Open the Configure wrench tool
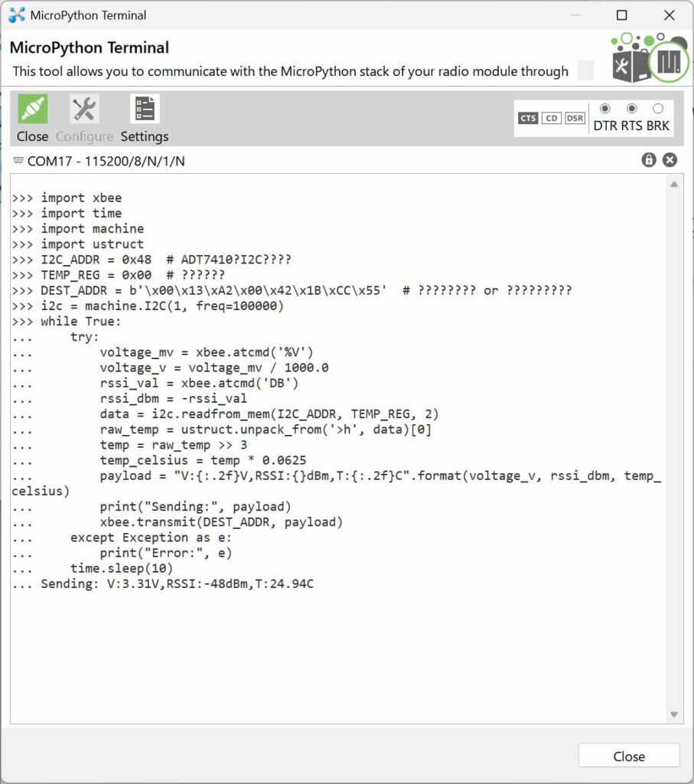Screen dimensions: 694x784 pos(84,109)
